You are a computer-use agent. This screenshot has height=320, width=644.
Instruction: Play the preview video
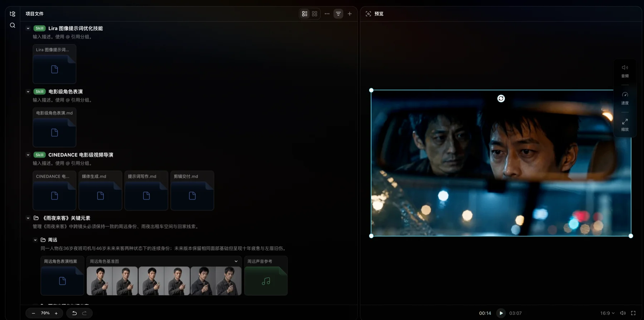(x=501, y=313)
